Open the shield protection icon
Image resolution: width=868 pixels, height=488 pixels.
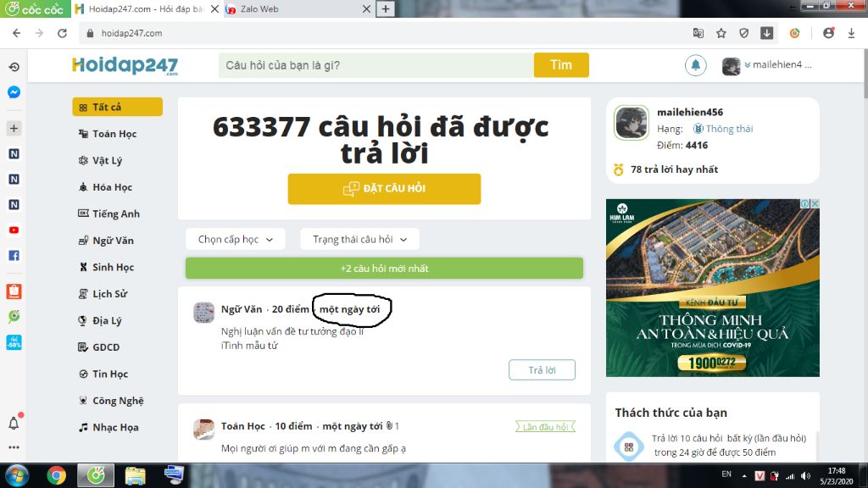pos(744,33)
